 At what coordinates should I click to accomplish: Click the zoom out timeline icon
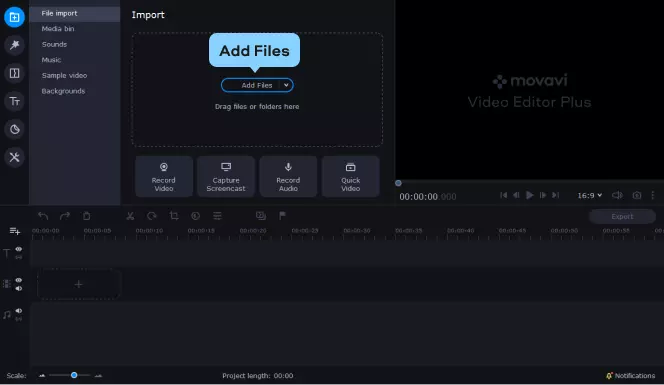[42, 376]
